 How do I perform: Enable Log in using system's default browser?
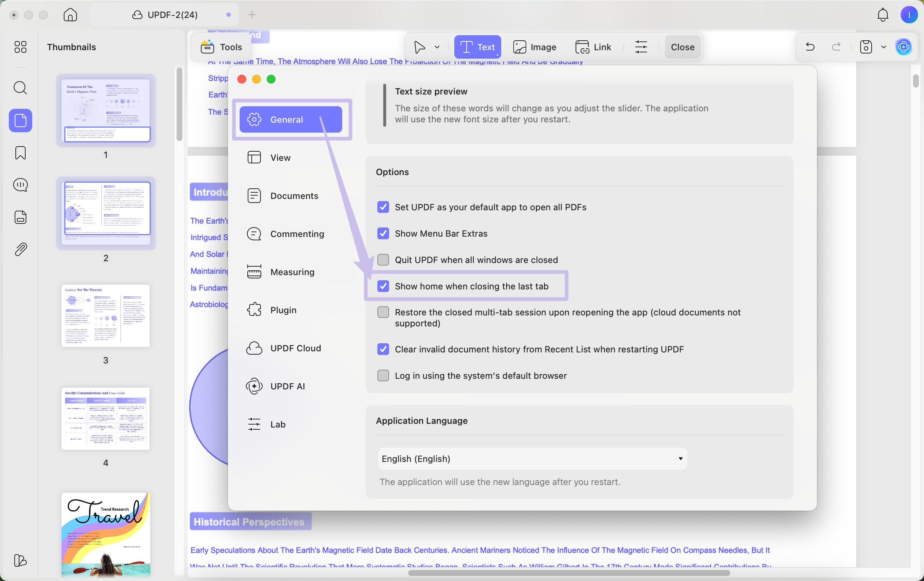click(383, 375)
